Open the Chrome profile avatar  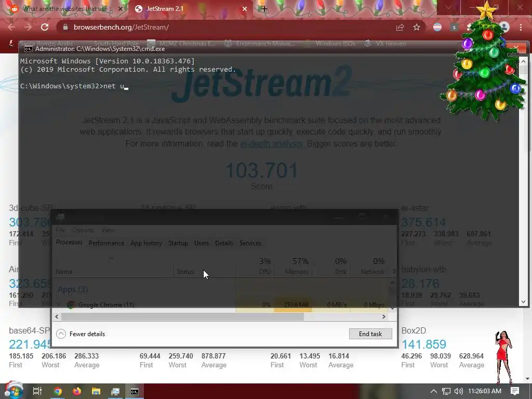click(504, 27)
